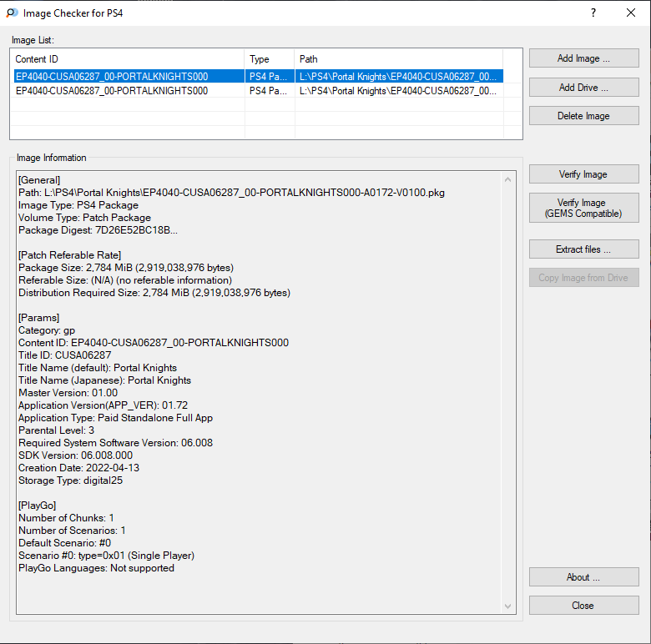The height and width of the screenshot is (644, 651).
Task: Click the Distribution Required Size line
Action: [154, 293]
